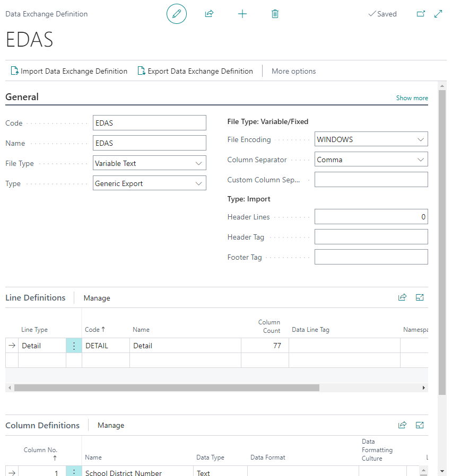452x476 pixels.
Task: Share the Line Definitions list
Action: click(x=402, y=297)
